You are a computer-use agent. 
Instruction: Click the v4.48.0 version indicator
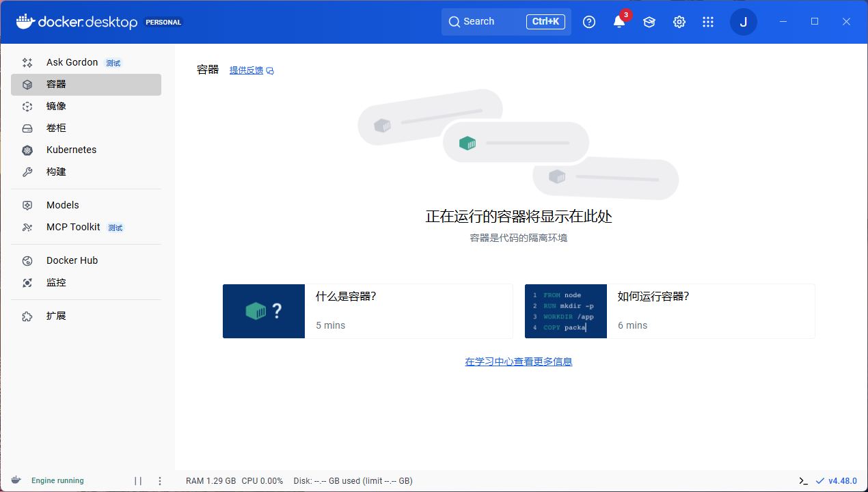point(841,480)
